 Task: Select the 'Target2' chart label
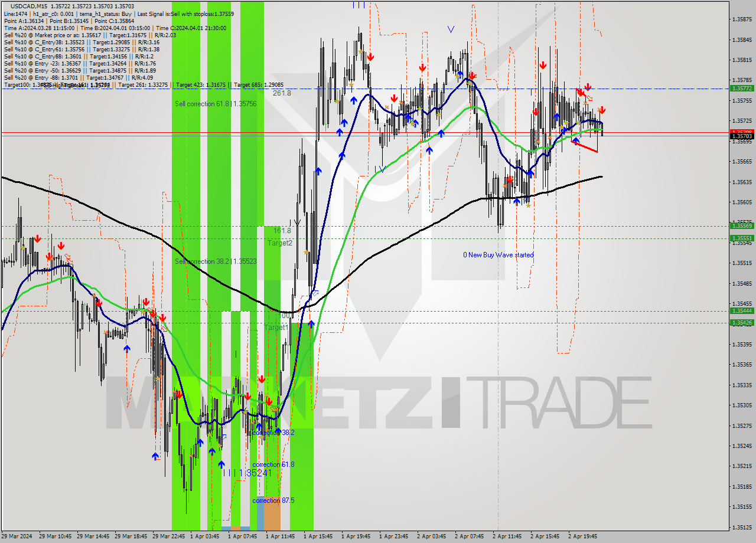point(279,243)
